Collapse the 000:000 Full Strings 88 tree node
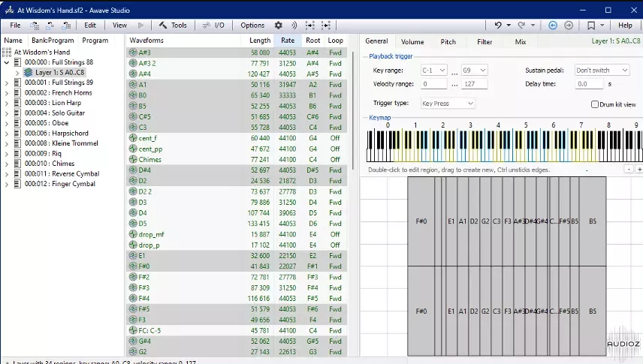The image size is (643, 364). pyautogui.click(x=7, y=62)
